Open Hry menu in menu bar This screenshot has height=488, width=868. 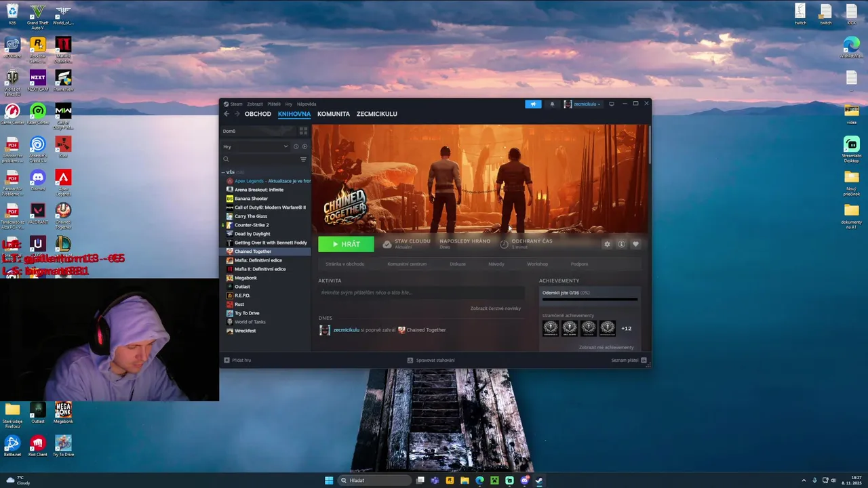tap(289, 104)
